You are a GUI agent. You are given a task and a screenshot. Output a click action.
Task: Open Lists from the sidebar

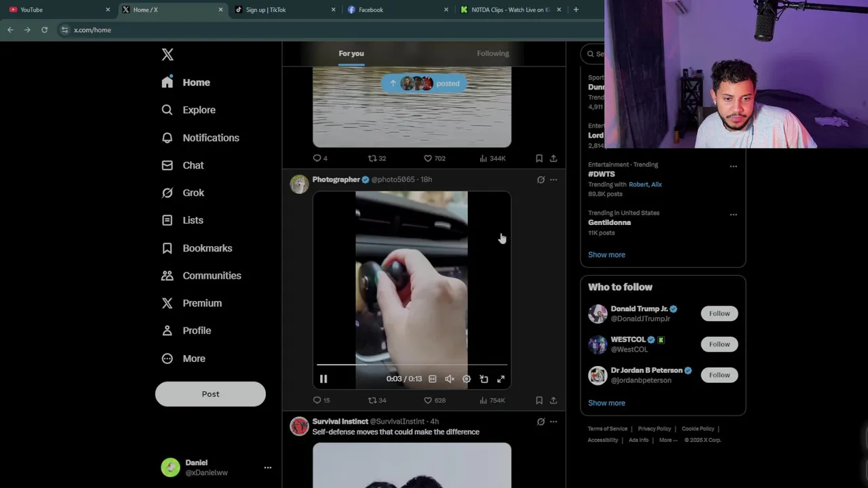point(182,220)
